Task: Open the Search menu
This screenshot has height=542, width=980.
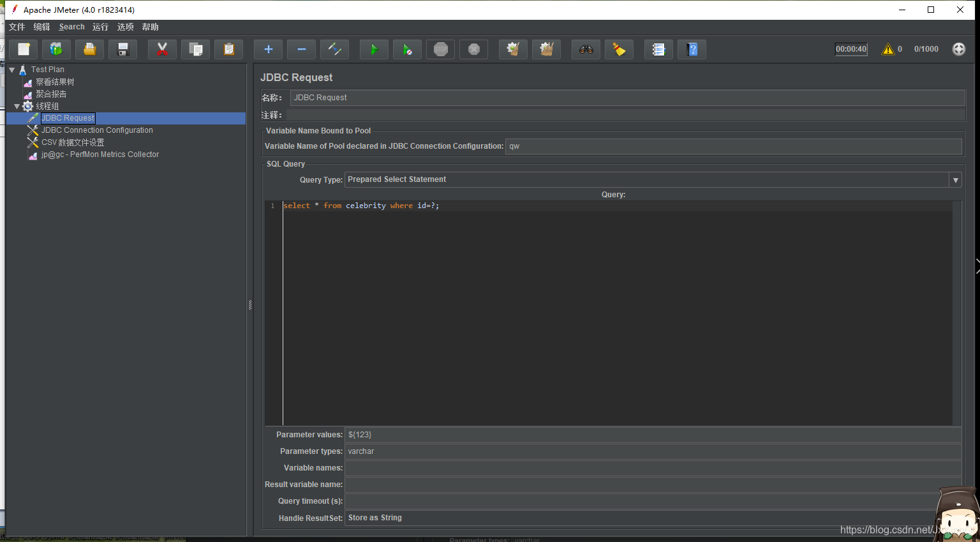Action: pyautogui.click(x=72, y=27)
